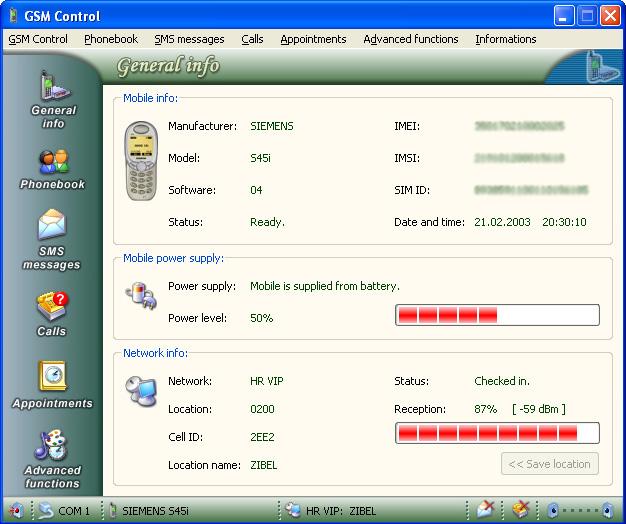The width and height of the screenshot is (626, 524).
Task: Open Appointments from the sidebar
Action: point(53,385)
